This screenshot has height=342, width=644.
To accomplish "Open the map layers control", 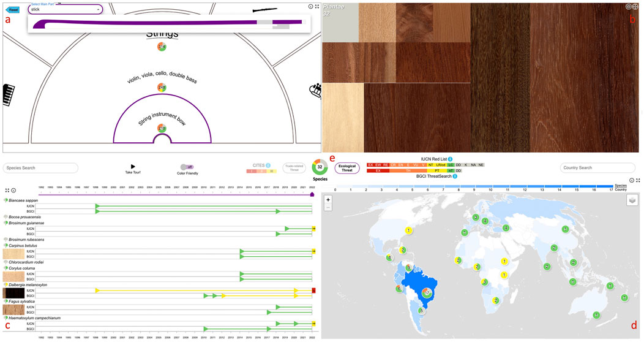I will coord(632,200).
